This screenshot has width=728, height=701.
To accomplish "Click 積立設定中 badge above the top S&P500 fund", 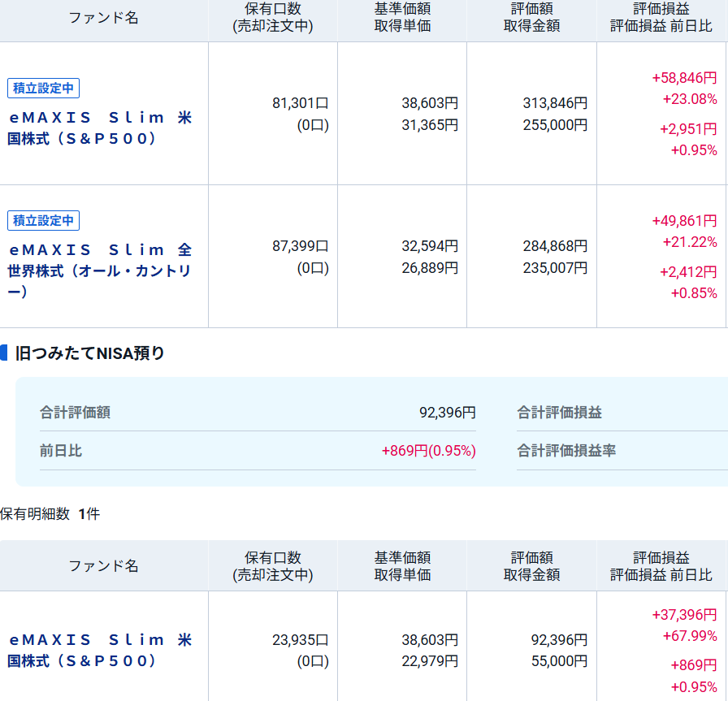I will pyautogui.click(x=44, y=88).
